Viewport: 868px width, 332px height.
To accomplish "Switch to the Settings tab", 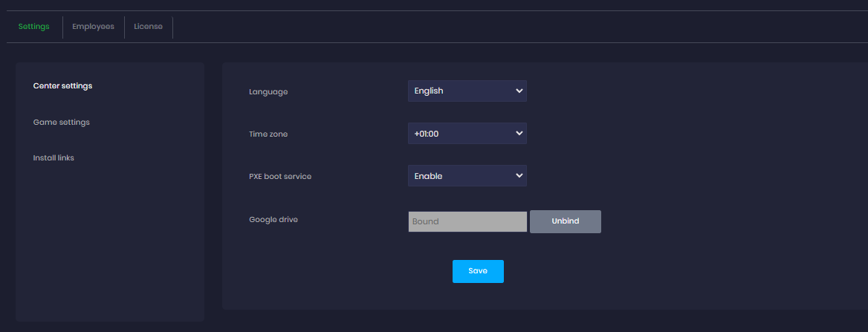I will point(34,27).
